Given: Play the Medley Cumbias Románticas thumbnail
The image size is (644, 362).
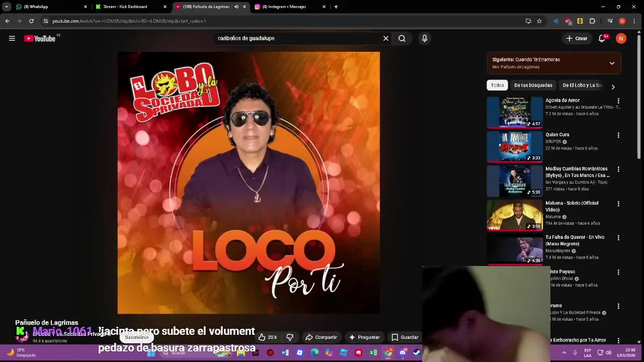Looking at the screenshot, I should coord(515,180).
